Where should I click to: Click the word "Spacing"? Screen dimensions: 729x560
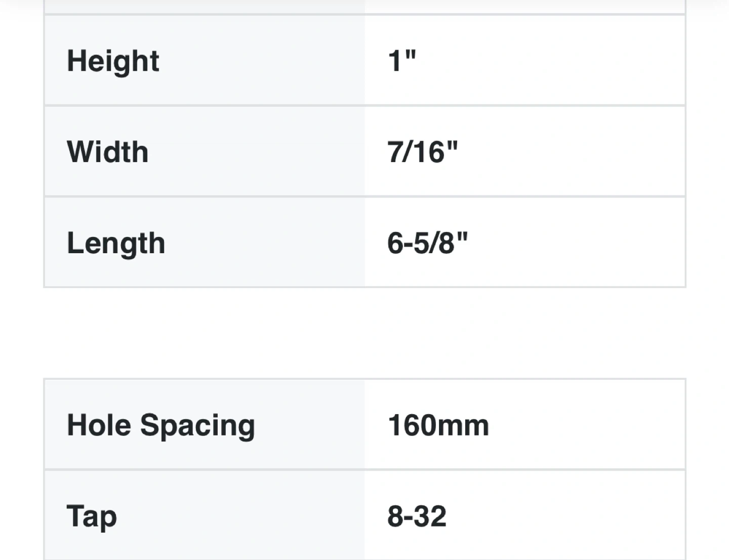[197, 426]
